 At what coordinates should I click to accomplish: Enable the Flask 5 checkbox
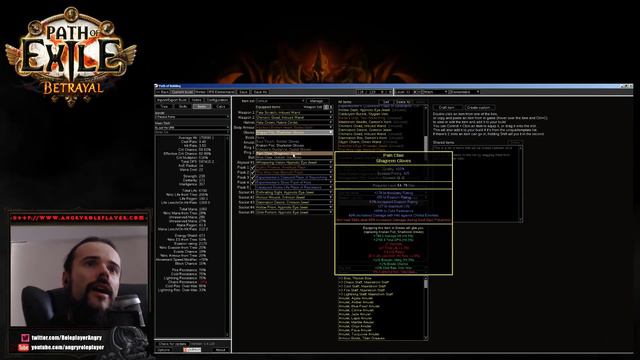coord(253,187)
